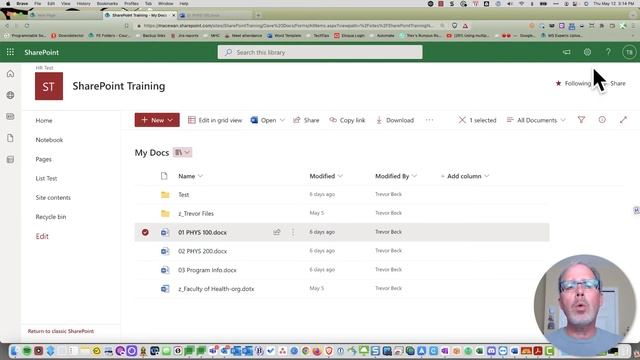Switch to the SharePoint Training browser tab

(140, 15)
